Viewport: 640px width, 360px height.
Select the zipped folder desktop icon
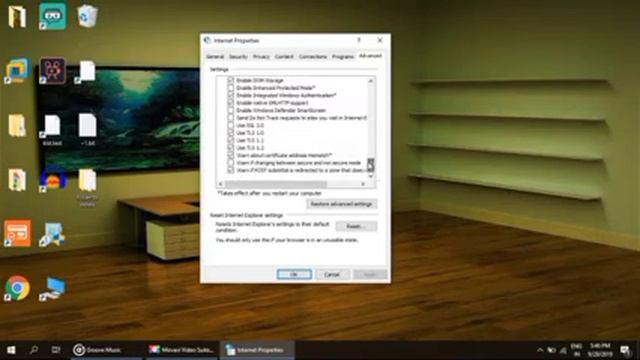click(x=17, y=125)
